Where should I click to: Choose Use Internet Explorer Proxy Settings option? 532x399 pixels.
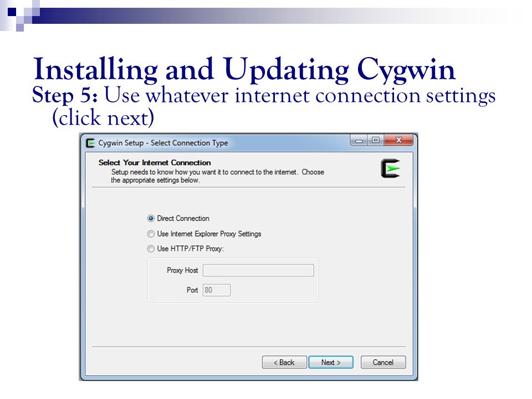coord(151,234)
